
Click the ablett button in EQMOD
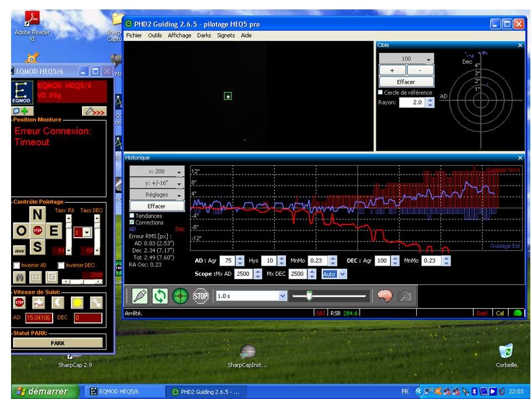(x=19, y=250)
